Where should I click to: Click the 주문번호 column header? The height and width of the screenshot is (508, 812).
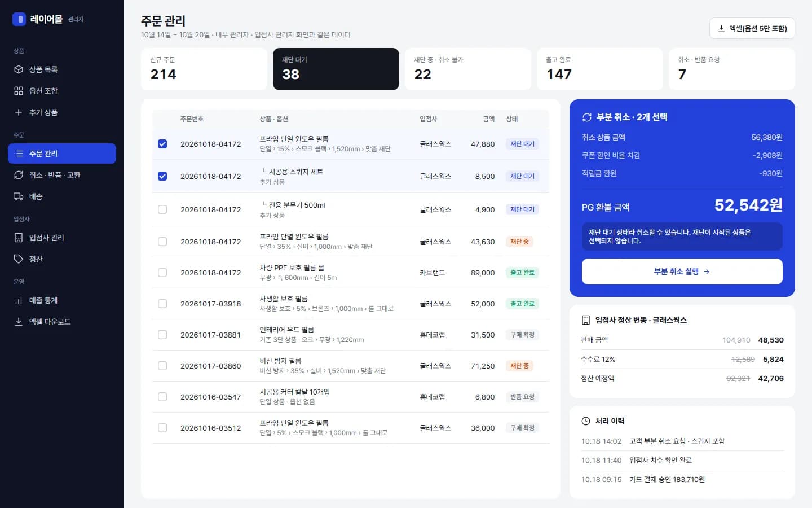(192, 119)
